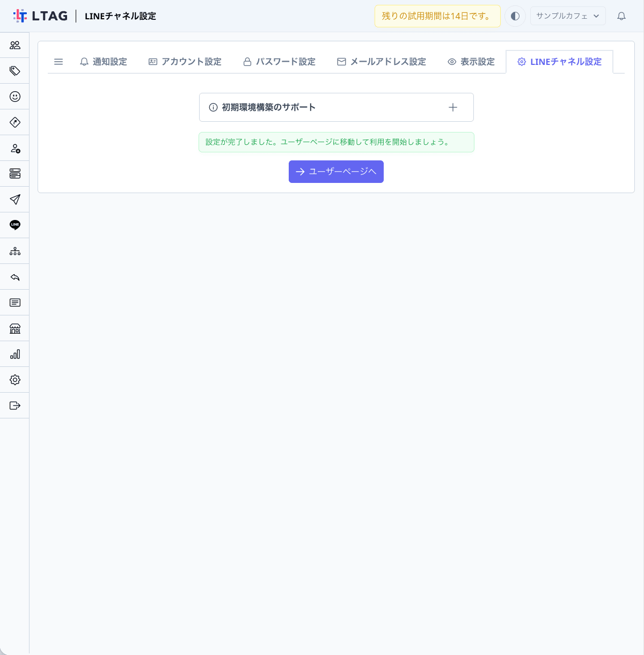Click the 残りの試用期間は14日です trial notice

(x=437, y=16)
